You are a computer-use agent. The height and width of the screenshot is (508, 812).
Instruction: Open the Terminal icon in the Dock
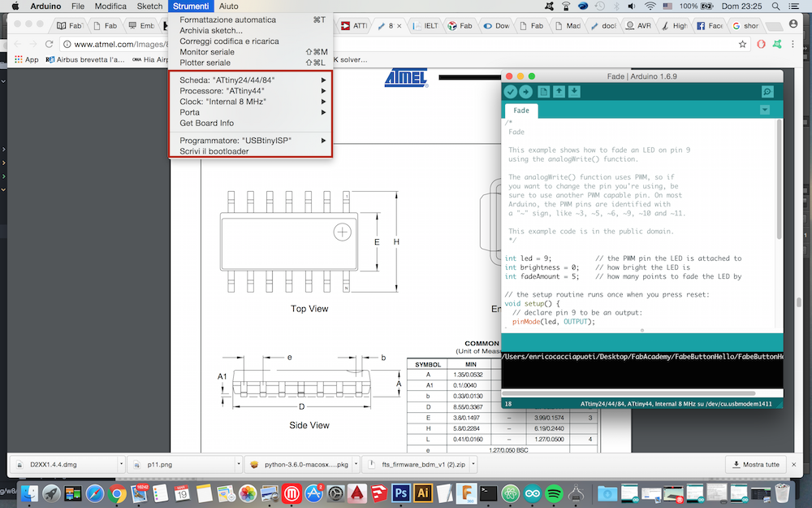click(x=488, y=493)
